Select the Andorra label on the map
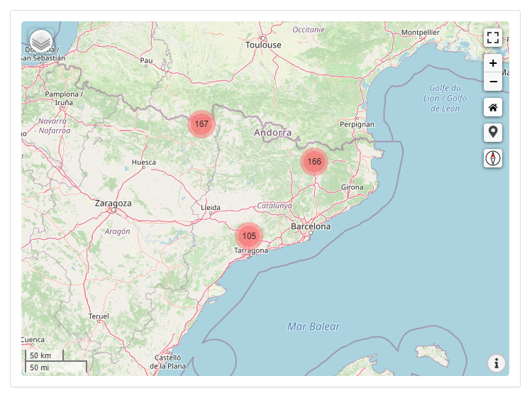The image size is (532, 398). (x=273, y=133)
